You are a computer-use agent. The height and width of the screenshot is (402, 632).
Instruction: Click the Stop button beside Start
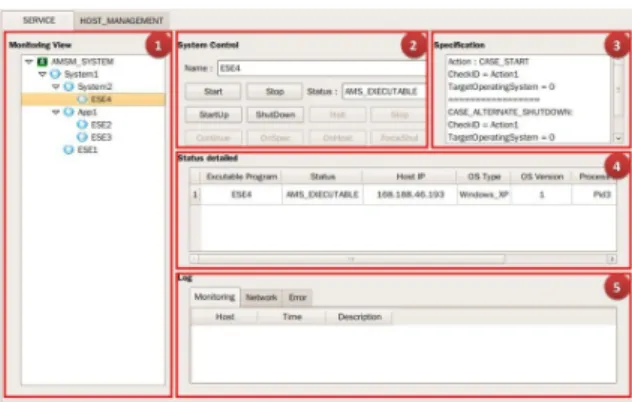(x=274, y=92)
